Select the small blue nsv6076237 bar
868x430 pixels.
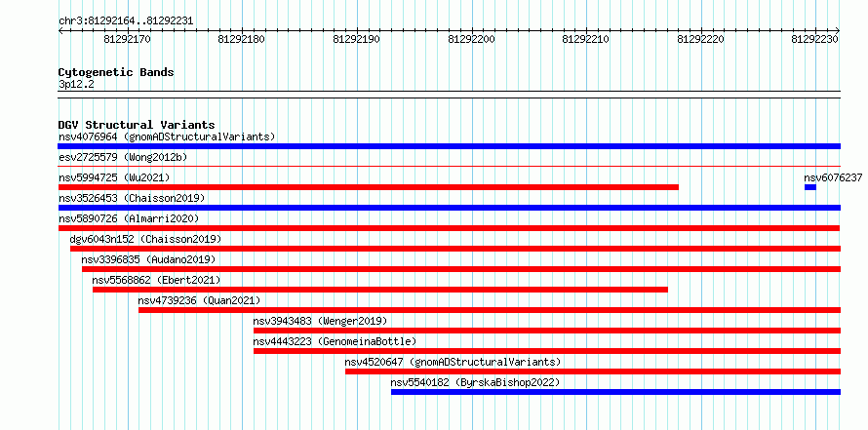809,187
